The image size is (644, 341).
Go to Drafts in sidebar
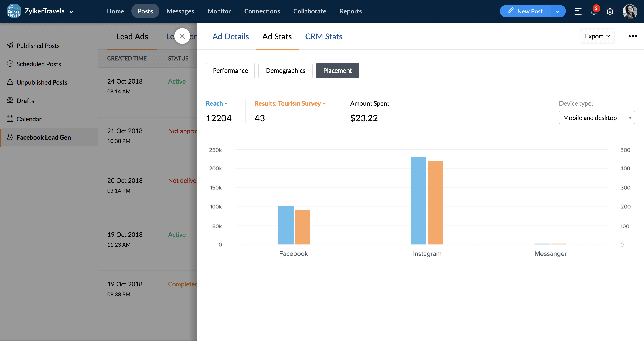tap(25, 101)
